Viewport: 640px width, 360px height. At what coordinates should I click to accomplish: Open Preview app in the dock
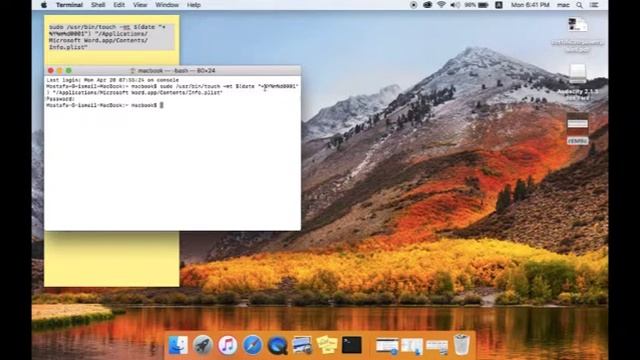302,345
